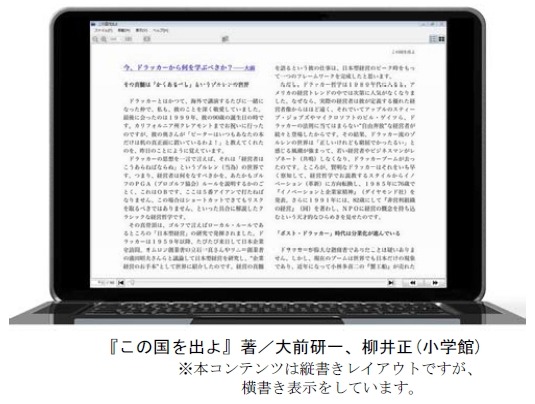Click the page number indicator in status bar
The image size is (535, 404).
[x=105, y=283]
